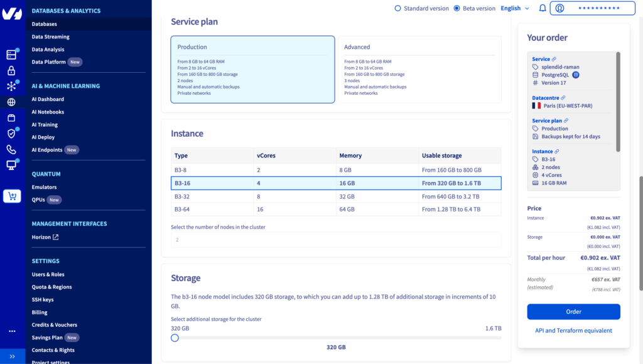This screenshot has width=643, height=364.
Task: Expand the sidebar with double-chevron button
Action: coord(12,356)
